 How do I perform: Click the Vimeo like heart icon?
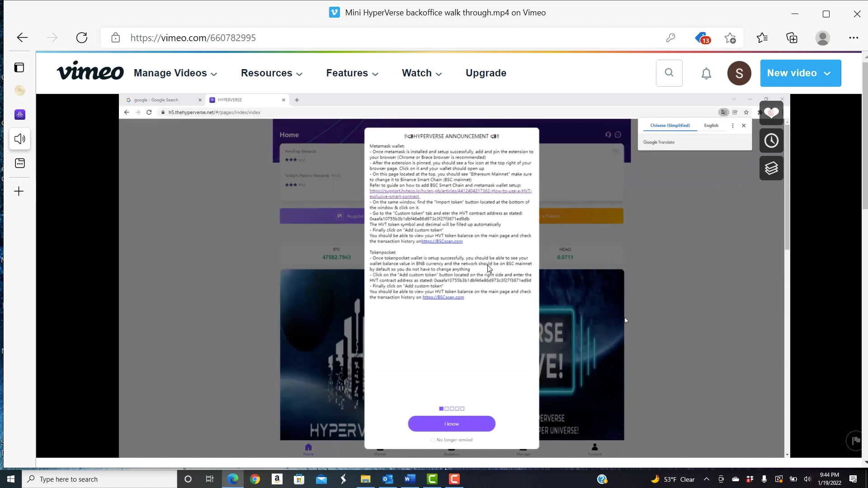coord(771,113)
